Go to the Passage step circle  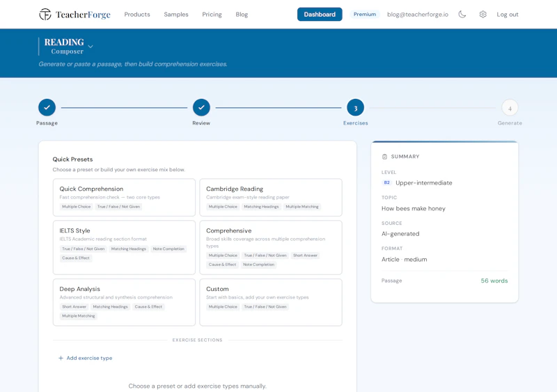47,107
